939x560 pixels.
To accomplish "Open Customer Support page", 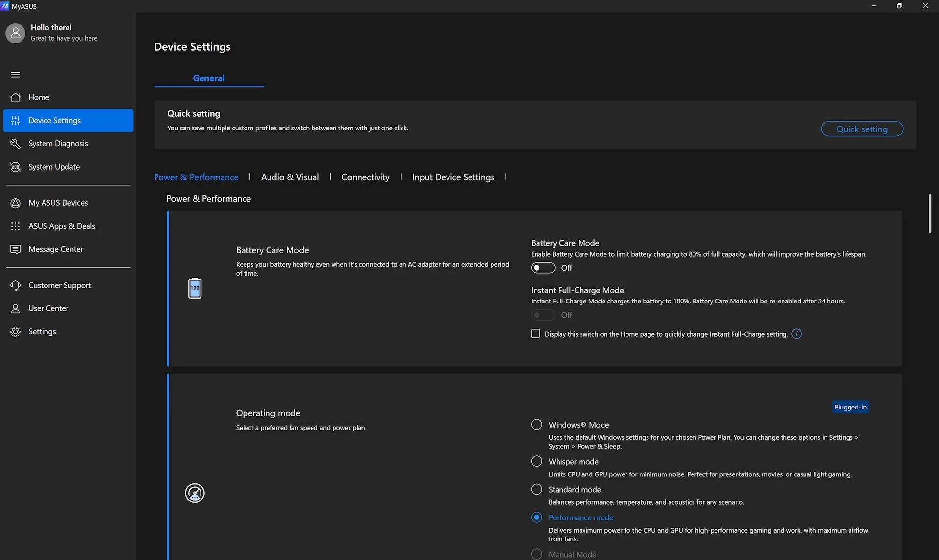I will 68,285.
